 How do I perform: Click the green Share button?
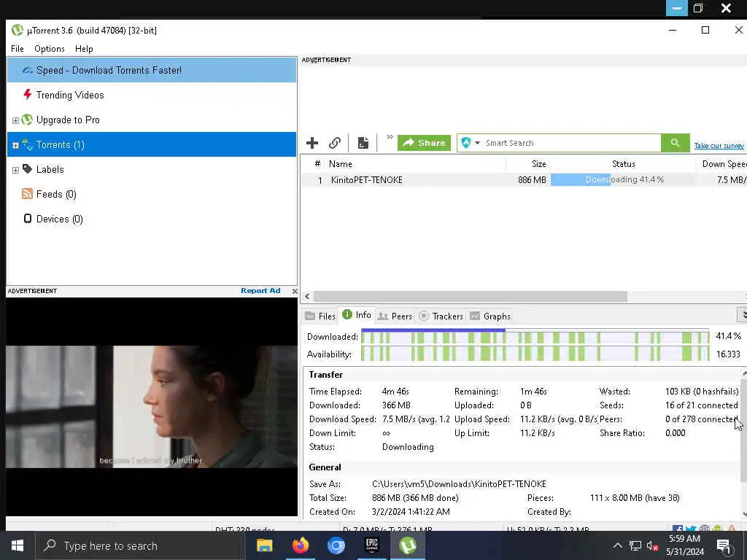[x=424, y=143]
